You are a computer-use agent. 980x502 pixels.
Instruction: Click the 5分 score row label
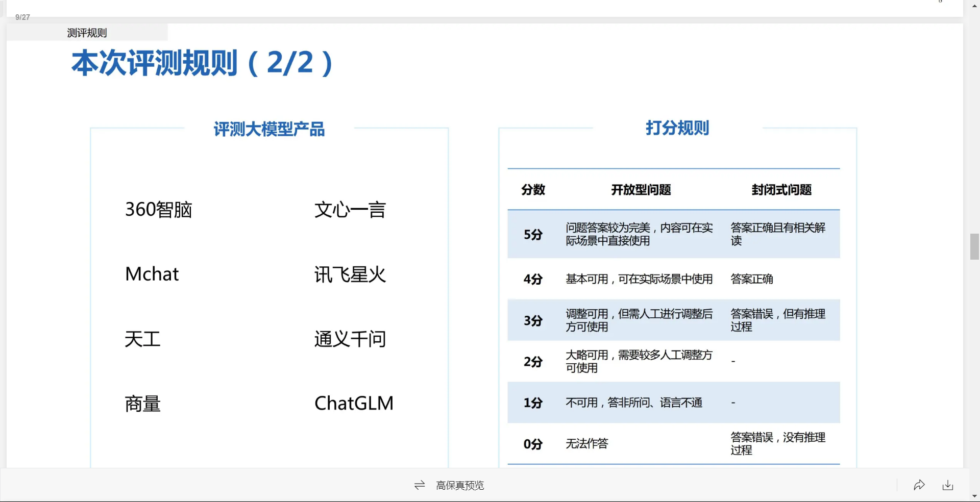tap(533, 235)
